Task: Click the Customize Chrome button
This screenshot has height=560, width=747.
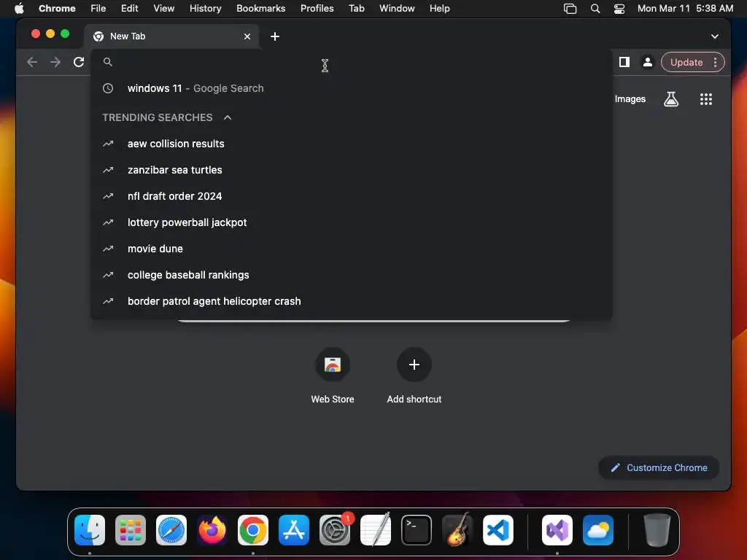Action: tap(659, 467)
